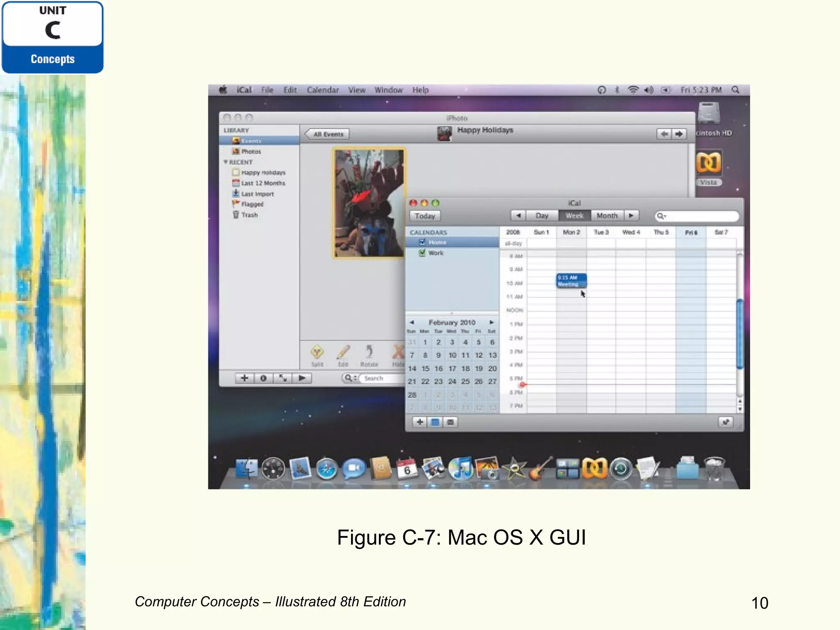Open the Calendar menu
840x630 pixels.
pos(323,90)
